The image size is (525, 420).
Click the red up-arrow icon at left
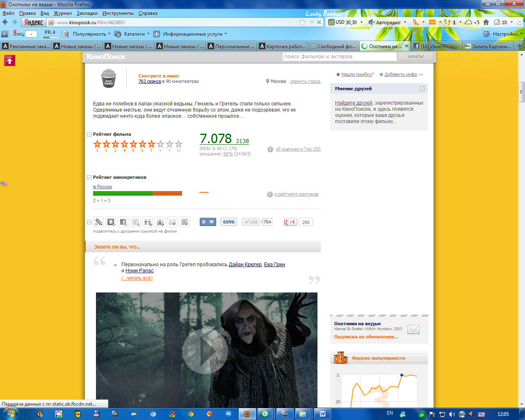(x=9, y=61)
